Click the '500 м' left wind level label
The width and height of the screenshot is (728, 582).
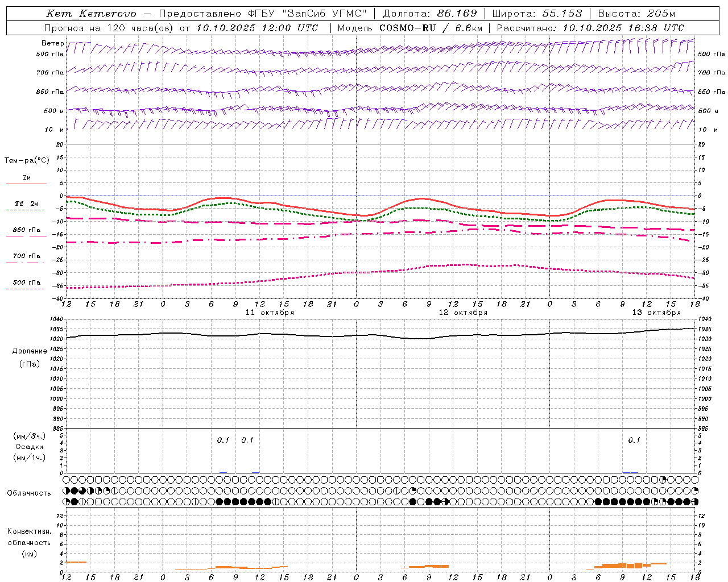click(x=54, y=111)
